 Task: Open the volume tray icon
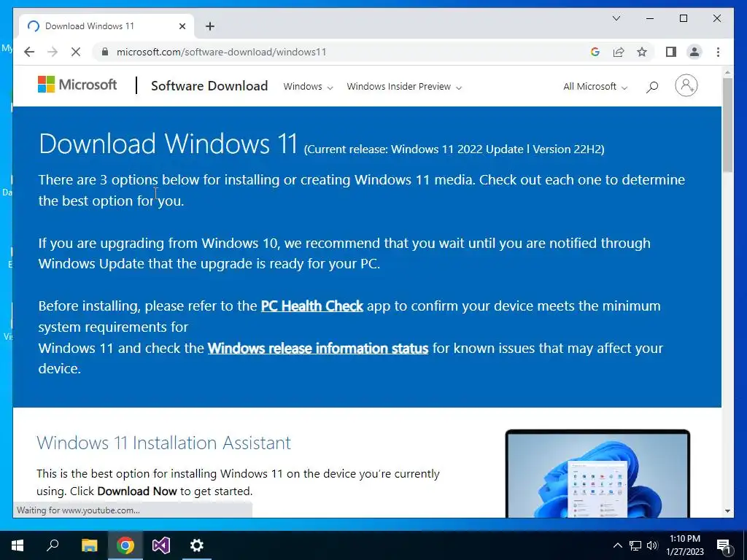(652, 545)
